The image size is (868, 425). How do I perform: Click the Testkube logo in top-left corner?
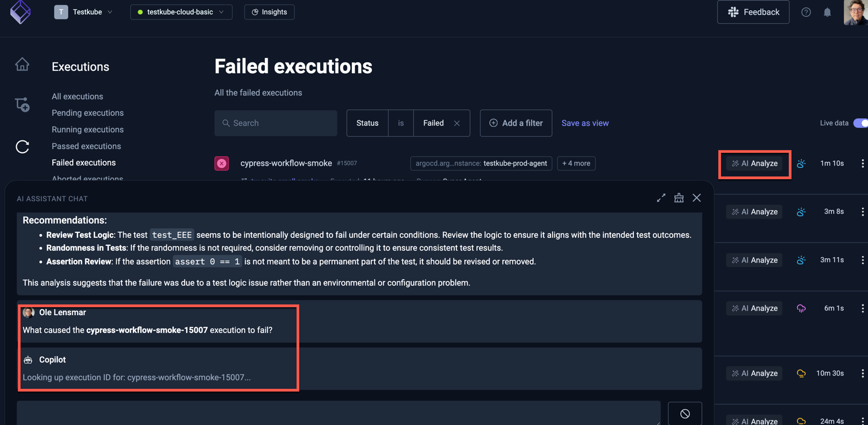[x=20, y=12]
